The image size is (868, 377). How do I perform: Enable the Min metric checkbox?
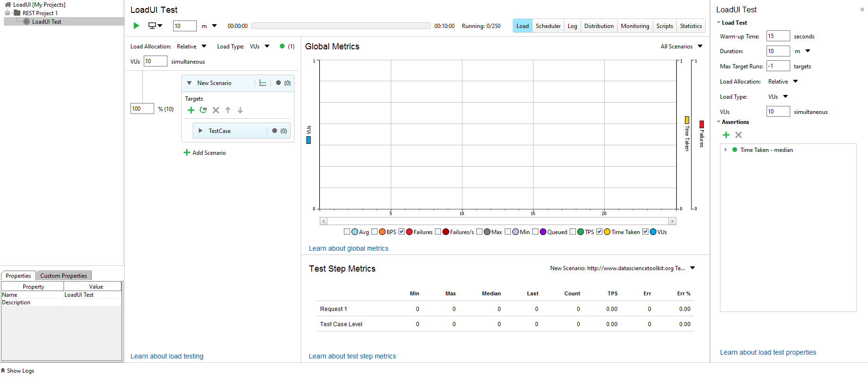pyautogui.click(x=508, y=232)
